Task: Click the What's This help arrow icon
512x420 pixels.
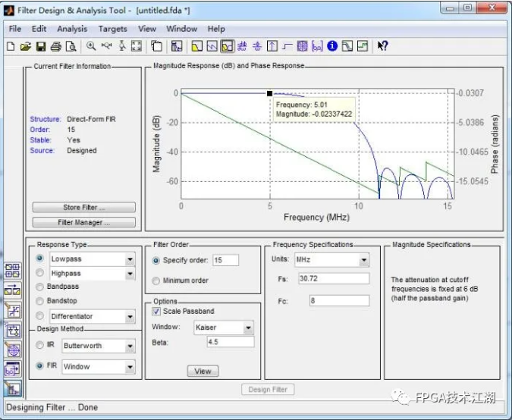Action: pyautogui.click(x=382, y=47)
